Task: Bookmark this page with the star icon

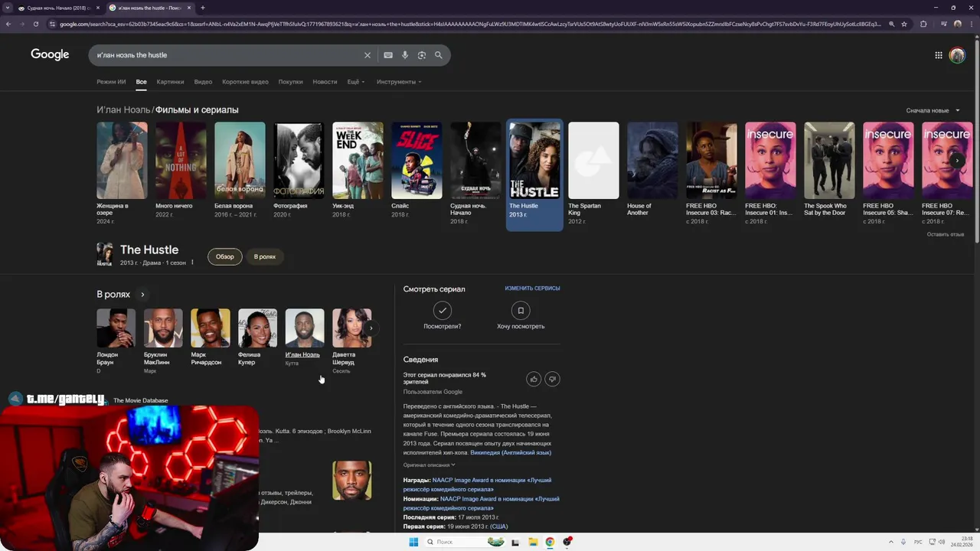Action: (x=904, y=24)
